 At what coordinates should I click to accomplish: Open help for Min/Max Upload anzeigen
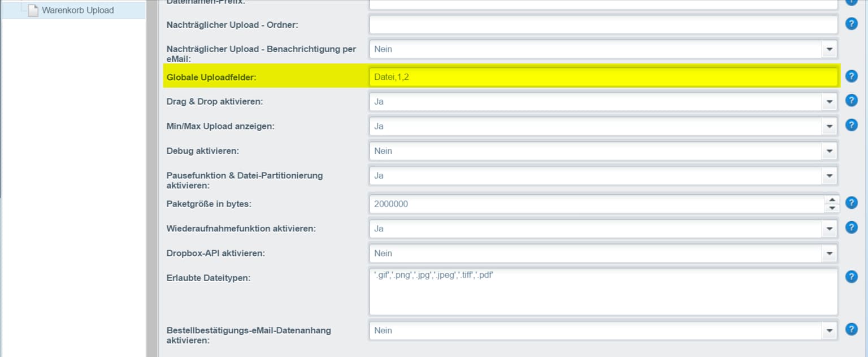pos(851,125)
